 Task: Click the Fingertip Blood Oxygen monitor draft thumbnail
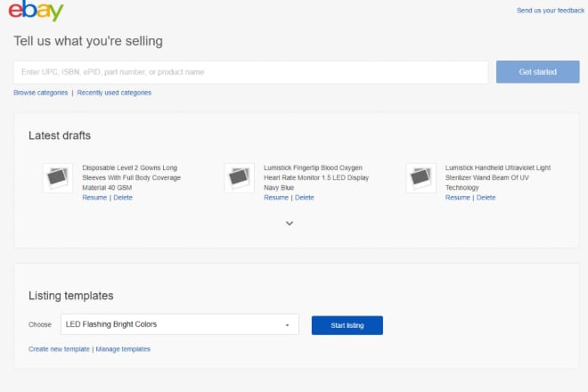tap(240, 178)
